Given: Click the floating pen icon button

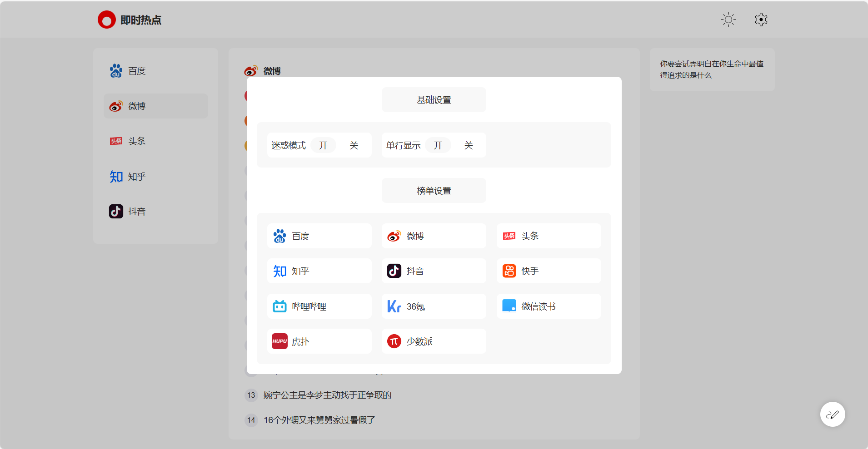Looking at the screenshot, I should click(x=832, y=414).
